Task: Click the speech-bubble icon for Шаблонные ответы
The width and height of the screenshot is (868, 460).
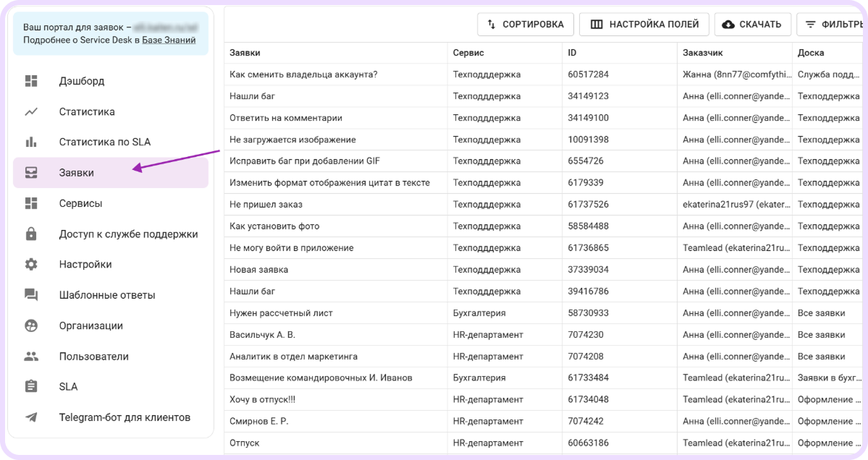Action: click(30, 294)
